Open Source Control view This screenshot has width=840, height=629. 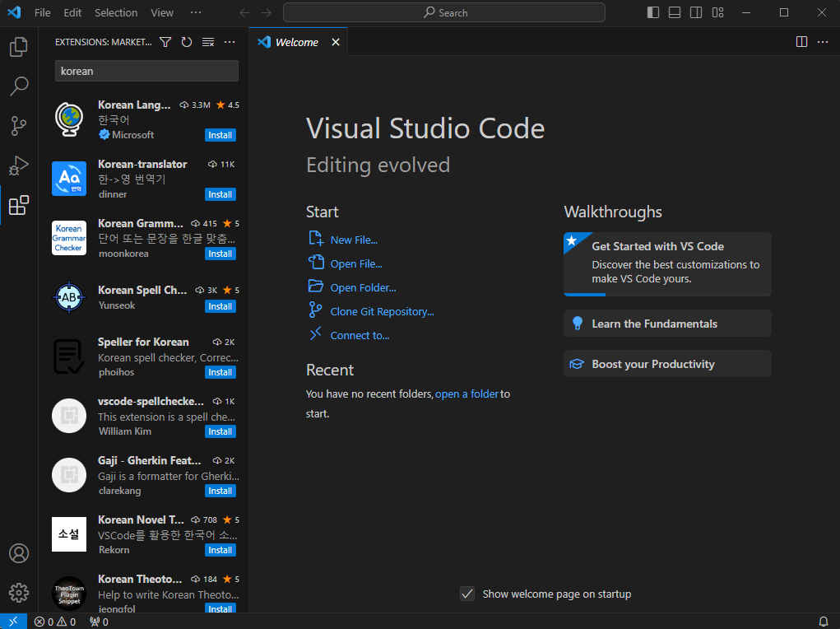click(x=19, y=125)
